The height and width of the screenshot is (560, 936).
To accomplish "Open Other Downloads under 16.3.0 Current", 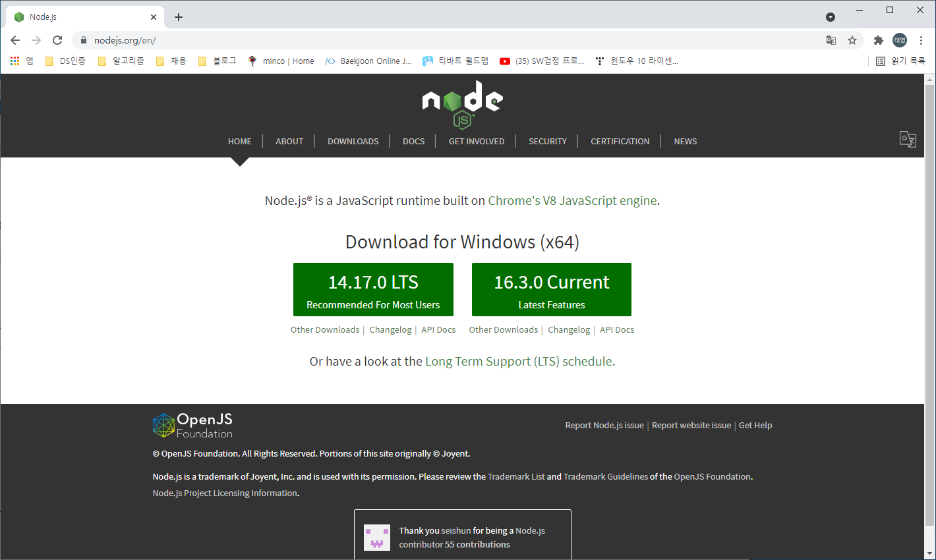I will click(504, 329).
